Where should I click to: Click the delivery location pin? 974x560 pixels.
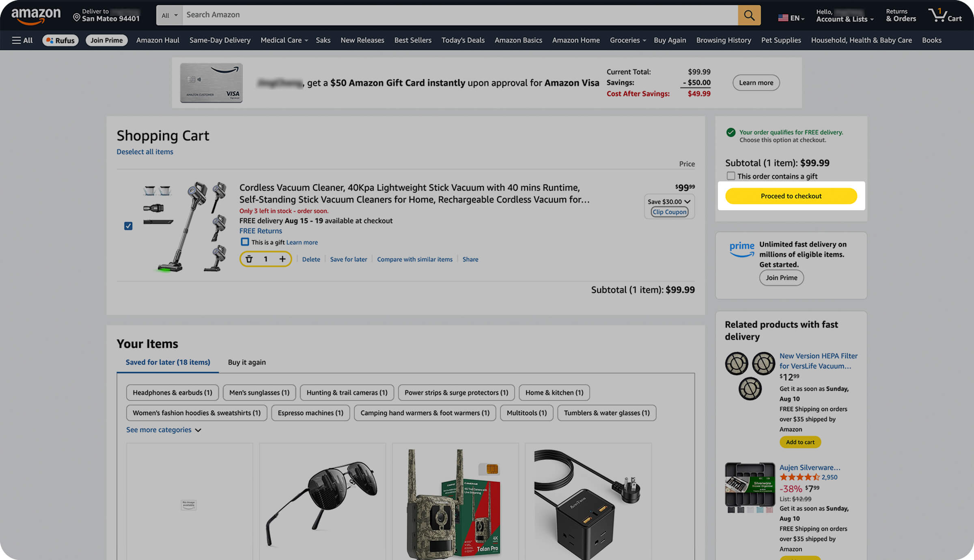(76, 17)
